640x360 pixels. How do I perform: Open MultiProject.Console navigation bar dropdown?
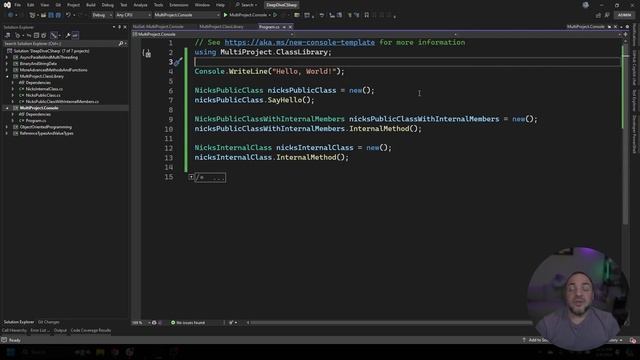[x=212, y=35]
